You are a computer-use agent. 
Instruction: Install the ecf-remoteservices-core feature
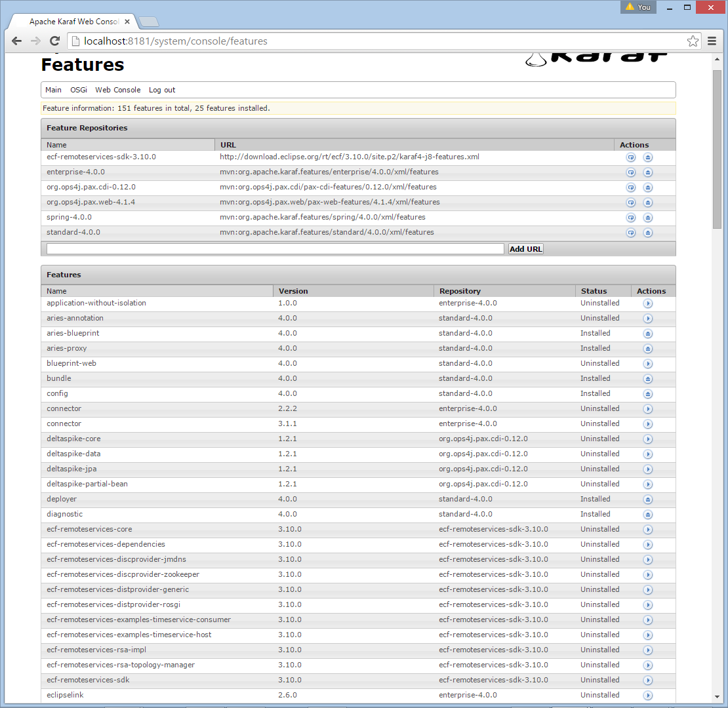point(648,530)
